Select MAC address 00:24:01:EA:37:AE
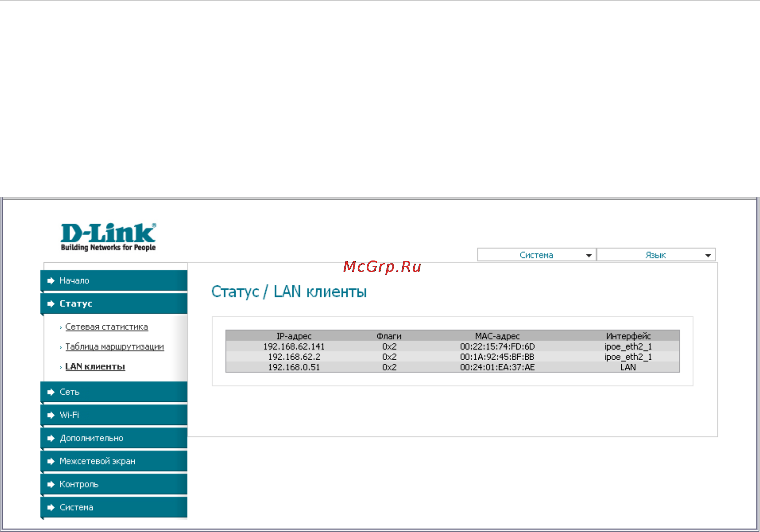 click(497, 367)
